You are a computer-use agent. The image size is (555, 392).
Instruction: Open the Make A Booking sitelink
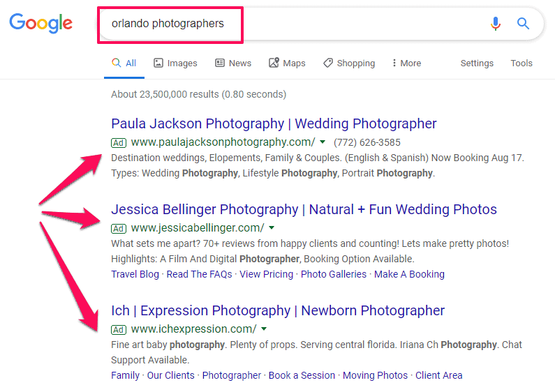[409, 274]
